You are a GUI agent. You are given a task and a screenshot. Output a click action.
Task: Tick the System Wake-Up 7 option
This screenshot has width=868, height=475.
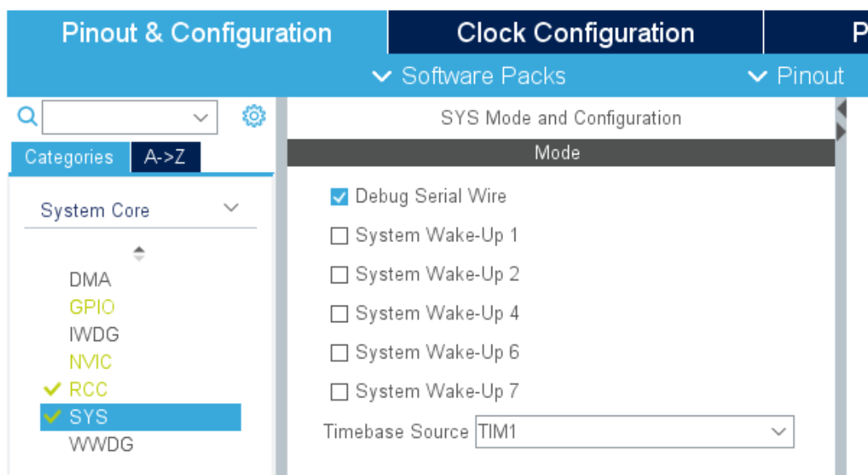tap(339, 392)
